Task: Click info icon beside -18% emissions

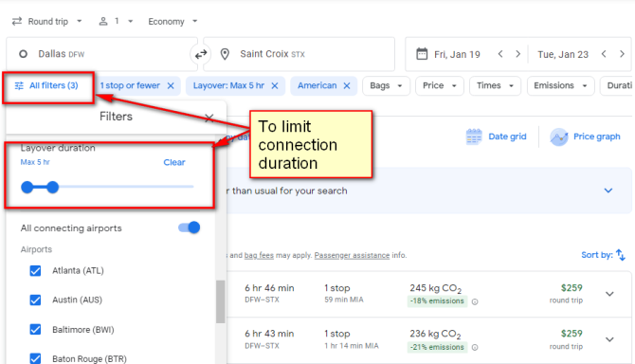Action: 475,301
